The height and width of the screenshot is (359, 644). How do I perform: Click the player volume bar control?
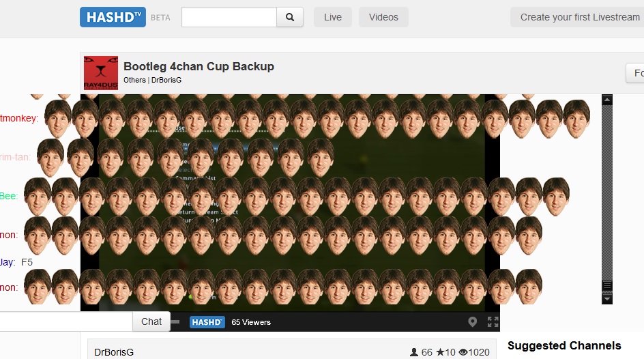tap(175, 322)
